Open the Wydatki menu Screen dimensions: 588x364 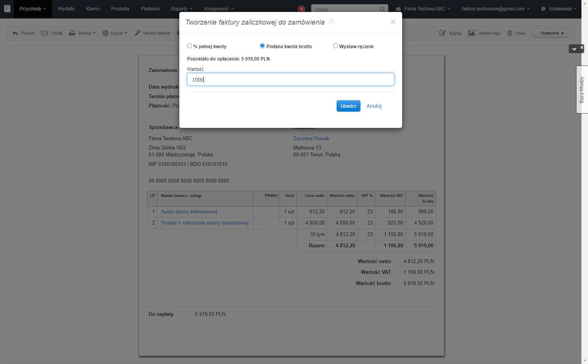pos(66,9)
